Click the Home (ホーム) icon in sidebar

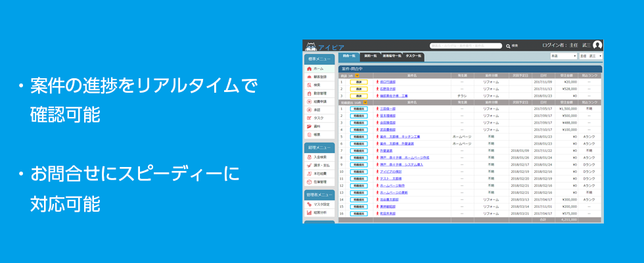point(309,68)
